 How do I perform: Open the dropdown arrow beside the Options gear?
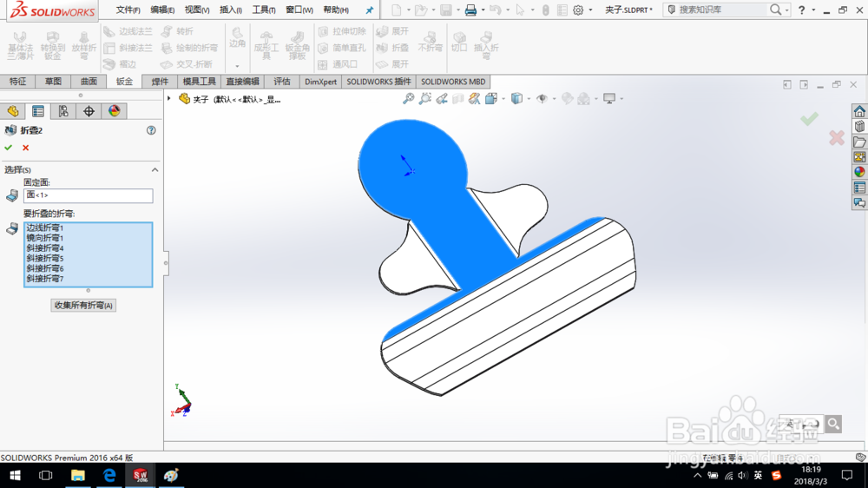point(590,10)
